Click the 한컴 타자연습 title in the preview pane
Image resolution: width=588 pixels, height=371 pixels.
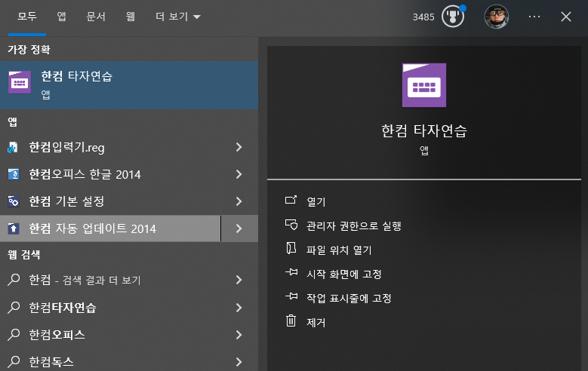[x=424, y=130]
